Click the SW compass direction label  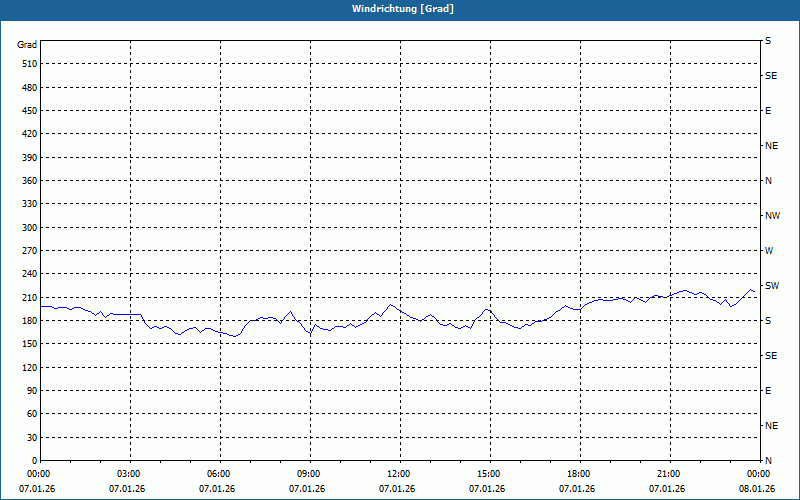(x=772, y=286)
